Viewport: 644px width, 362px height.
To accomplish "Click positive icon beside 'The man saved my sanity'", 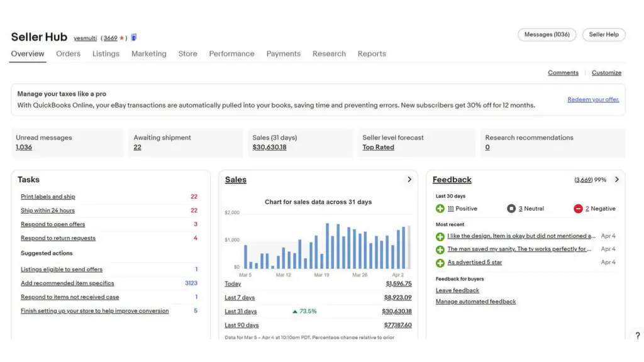I will click(x=440, y=250).
